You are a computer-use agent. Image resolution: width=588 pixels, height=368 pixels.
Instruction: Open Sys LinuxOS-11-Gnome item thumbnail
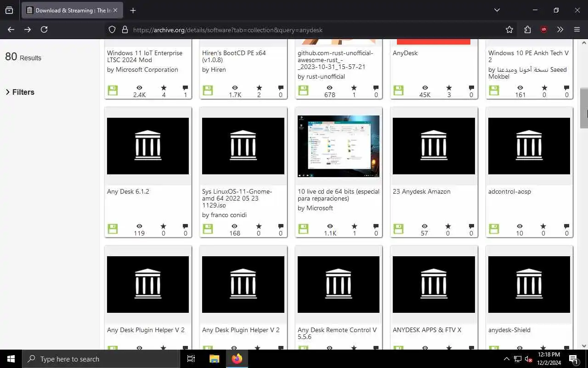(x=243, y=146)
